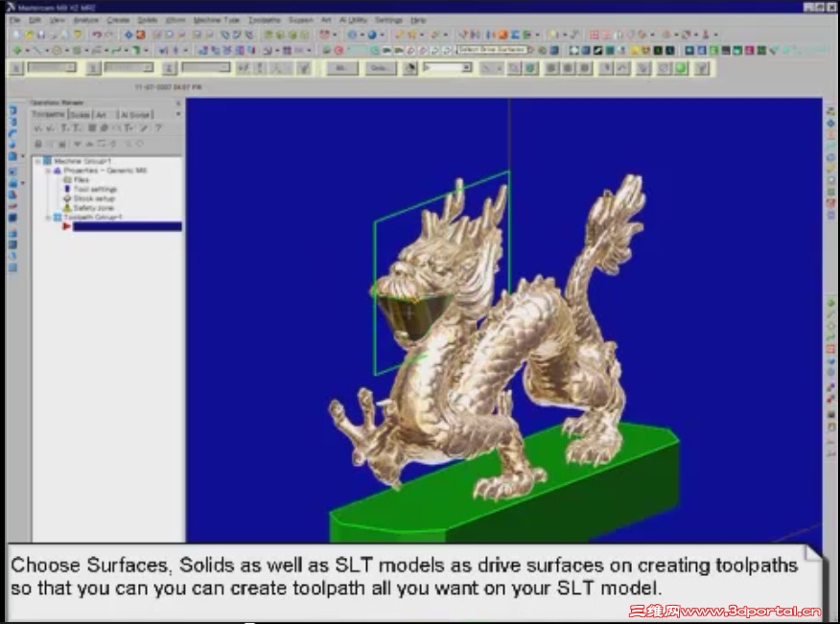Open the File menu
The image size is (840, 624).
coord(15,20)
